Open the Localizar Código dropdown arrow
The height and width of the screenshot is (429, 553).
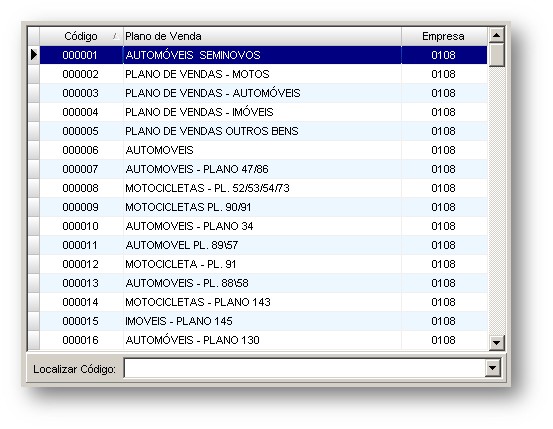click(492, 368)
